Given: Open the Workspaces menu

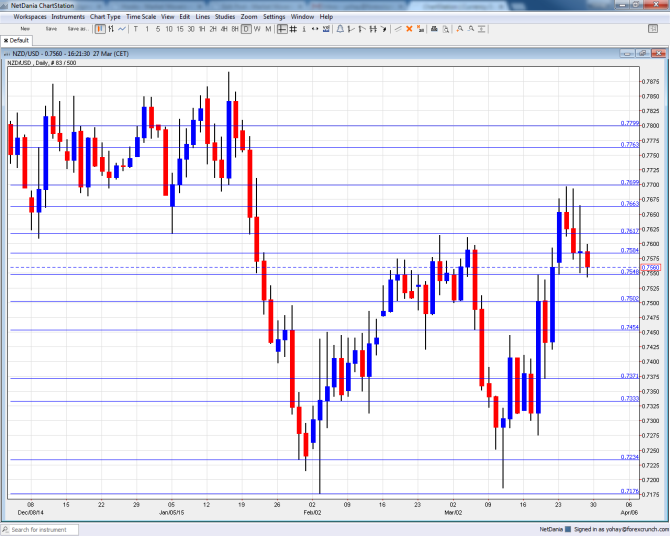Looking at the screenshot, I should (30, 17).
